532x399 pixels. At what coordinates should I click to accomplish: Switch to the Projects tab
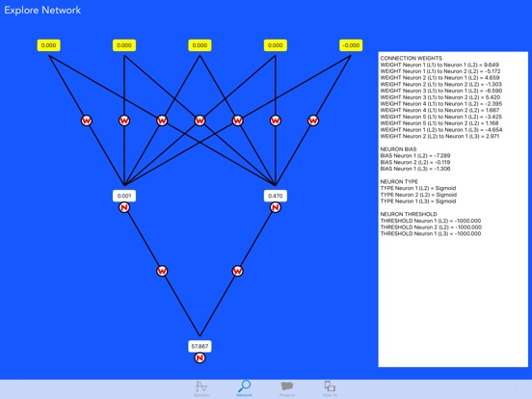point(287,388)
